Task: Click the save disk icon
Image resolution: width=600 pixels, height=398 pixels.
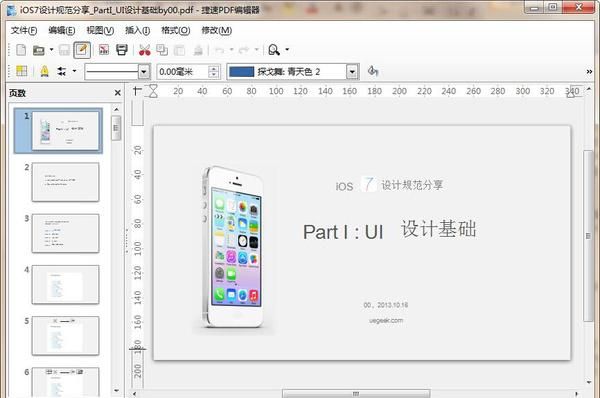Action: tap(64, 50)
